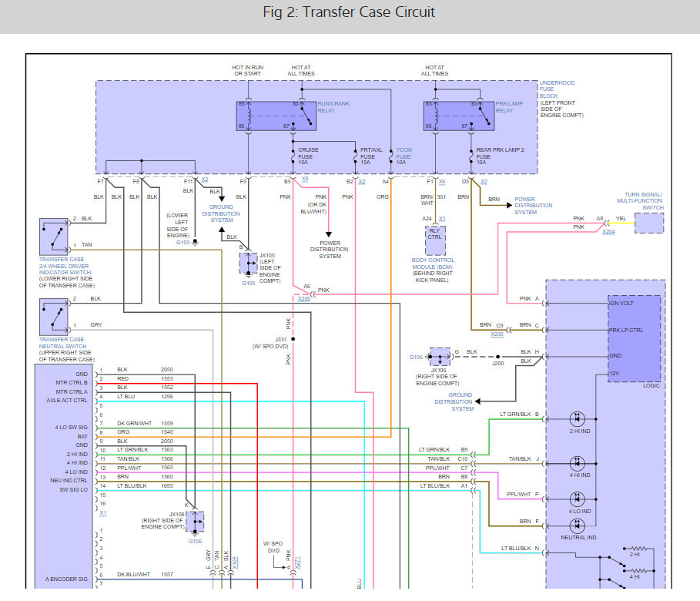Click the 'FRT/AXL FUSE 15A' label
This screenshot has width=700, height=601.
click(x=371, y=156)
